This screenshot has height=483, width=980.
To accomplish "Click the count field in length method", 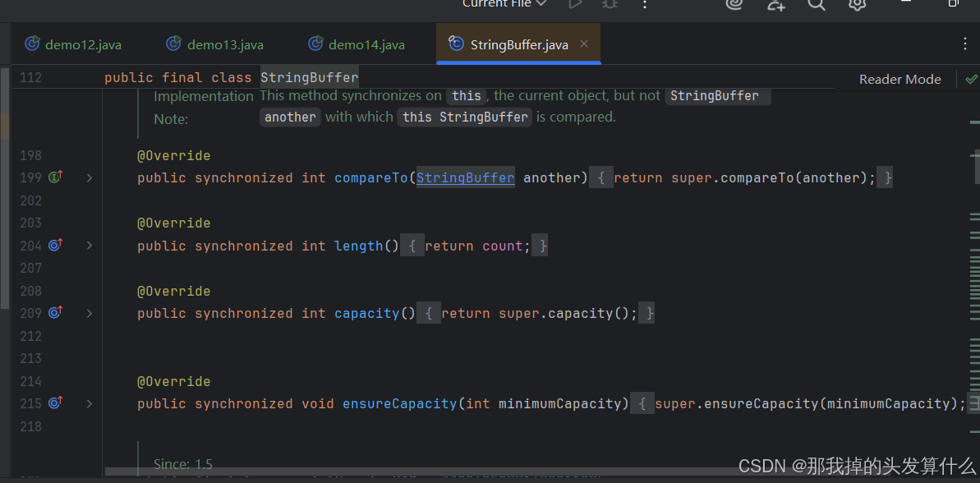I will pos(502,246).
